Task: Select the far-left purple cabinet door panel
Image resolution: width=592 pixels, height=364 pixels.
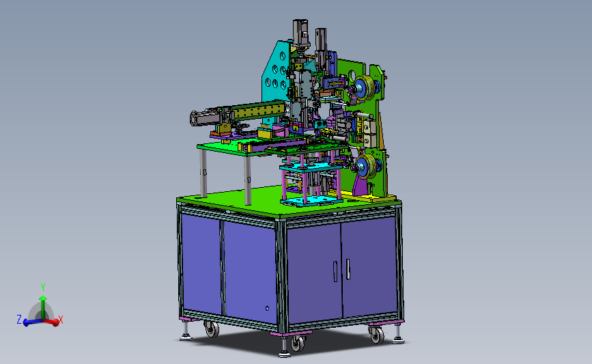Action: click(201, 264)
